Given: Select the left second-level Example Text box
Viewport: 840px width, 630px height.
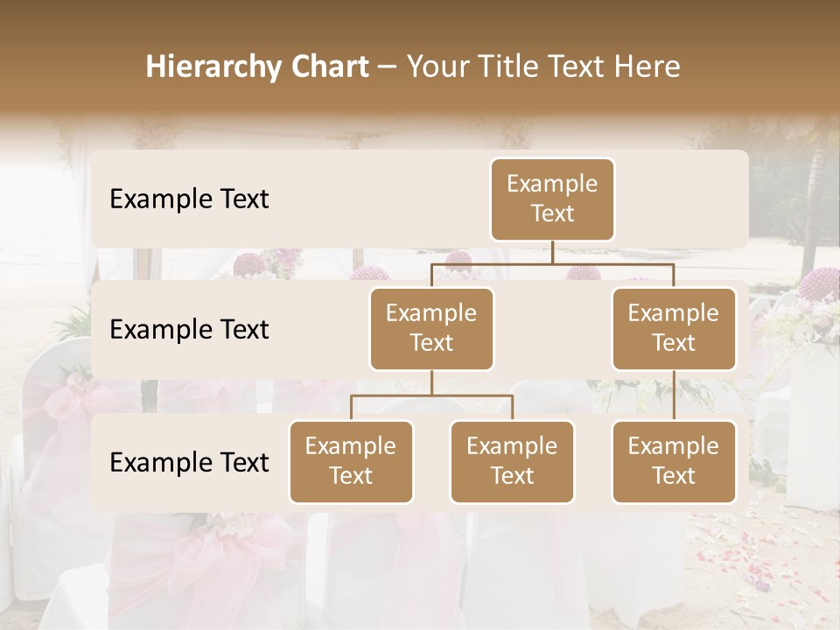Looking at the screenshot, I should 430,328.
